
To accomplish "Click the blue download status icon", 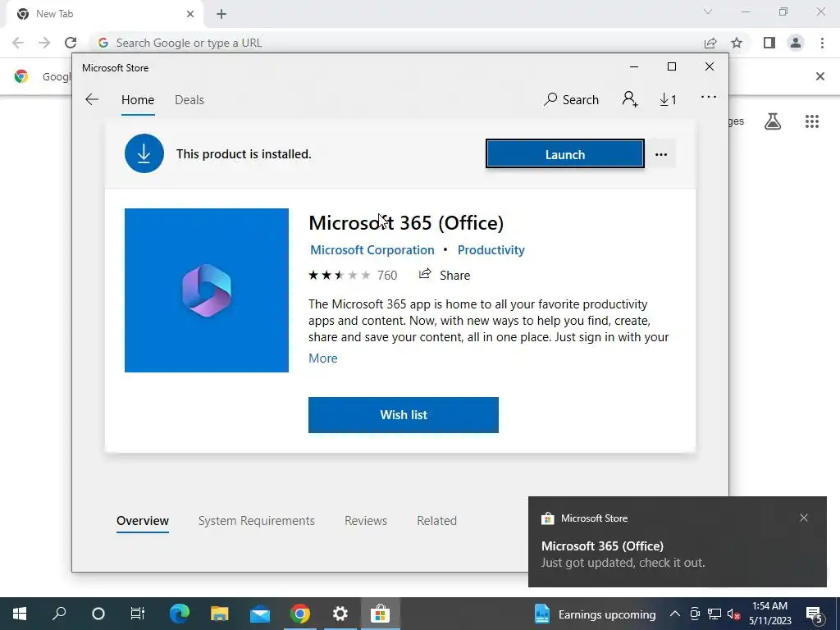I will [144, 153].
